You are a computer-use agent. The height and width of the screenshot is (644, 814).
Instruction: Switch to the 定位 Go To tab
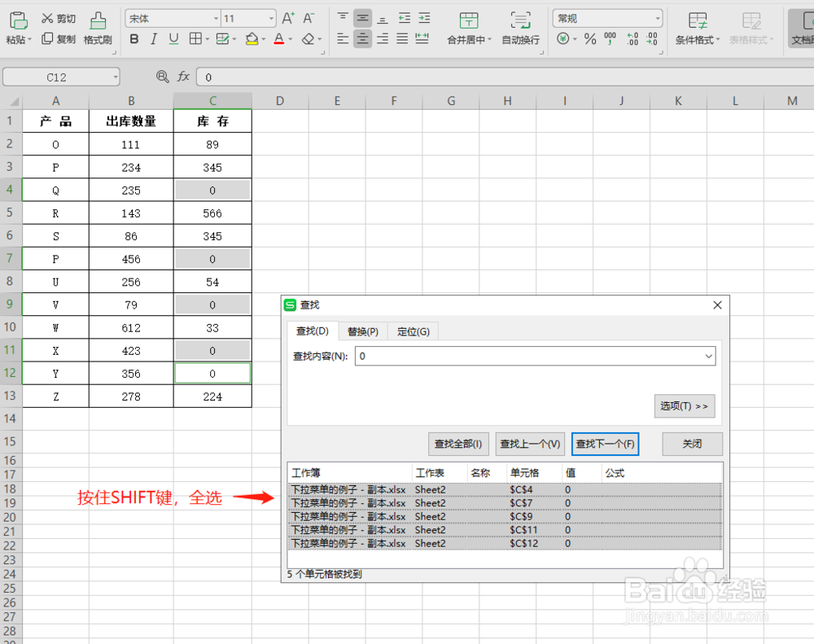coord(413,331)
